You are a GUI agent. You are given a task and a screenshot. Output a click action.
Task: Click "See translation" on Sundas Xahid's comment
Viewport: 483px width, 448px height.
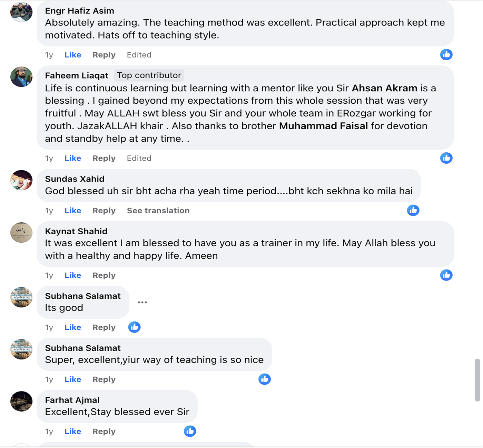(158, 211)
